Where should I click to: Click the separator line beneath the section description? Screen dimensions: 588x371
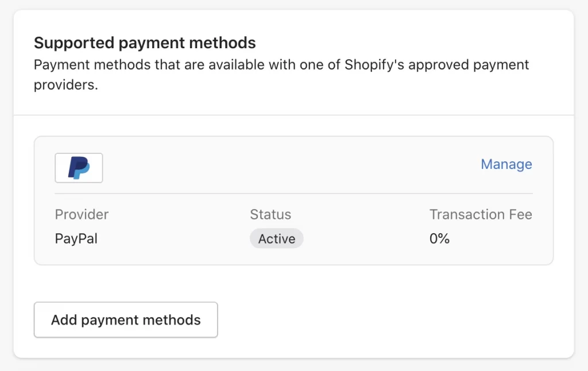[293, 115]
